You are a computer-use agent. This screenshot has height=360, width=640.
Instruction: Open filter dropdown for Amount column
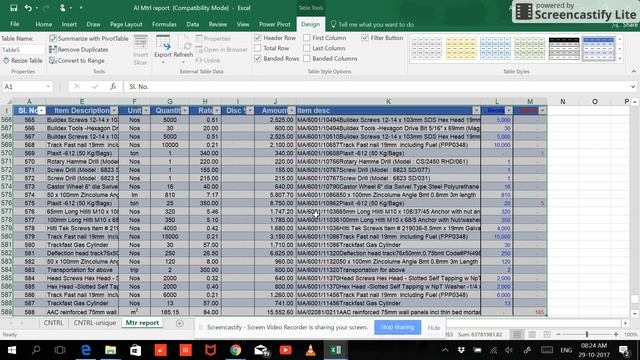(291, 111)
